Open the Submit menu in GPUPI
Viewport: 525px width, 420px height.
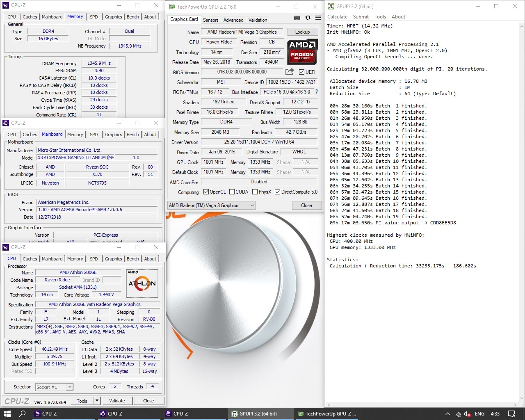[x=361, y=17]
